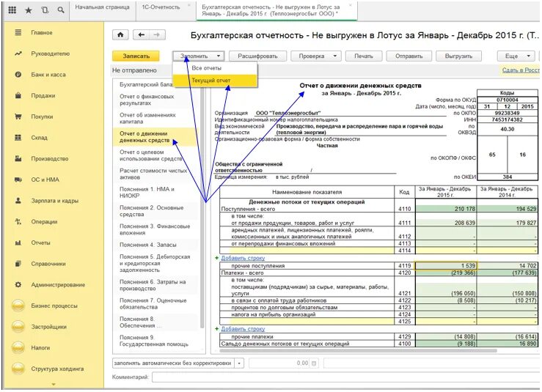Open Сдать в Росстат link
Viewport: 542px width, 392px height.
tap(521, 70)
